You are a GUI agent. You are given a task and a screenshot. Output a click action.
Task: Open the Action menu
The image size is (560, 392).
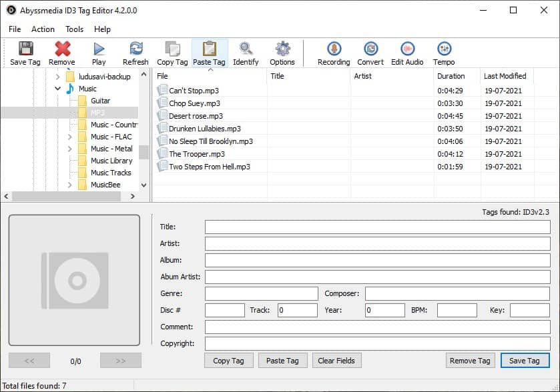click(x=43, y=29)
